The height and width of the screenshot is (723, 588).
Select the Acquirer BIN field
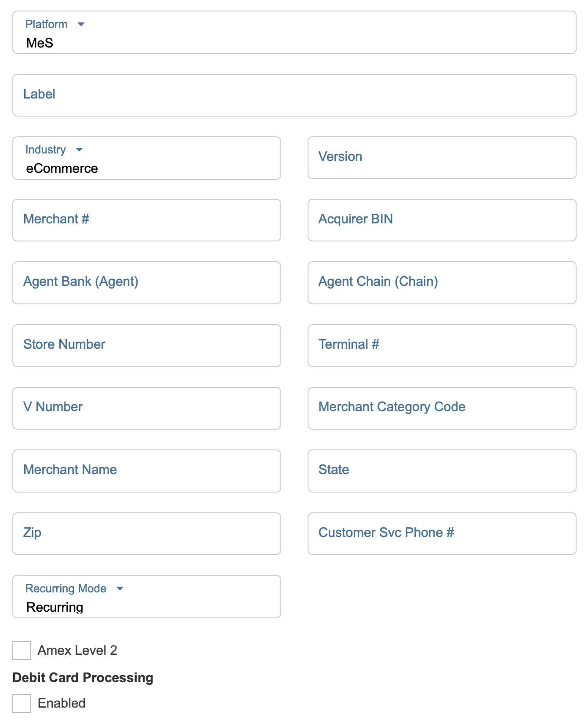click(442, 220)
